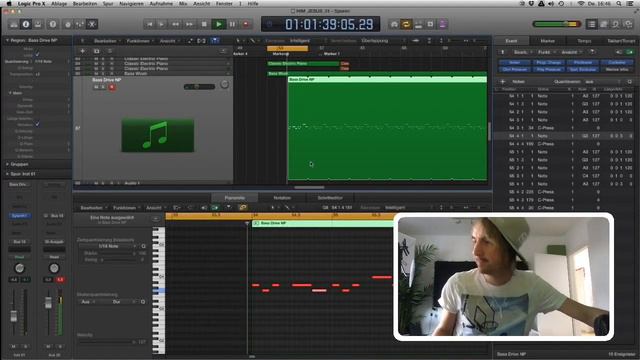
Task: Open the piano roll Funktionen dropdown
Action: point(127,208)
